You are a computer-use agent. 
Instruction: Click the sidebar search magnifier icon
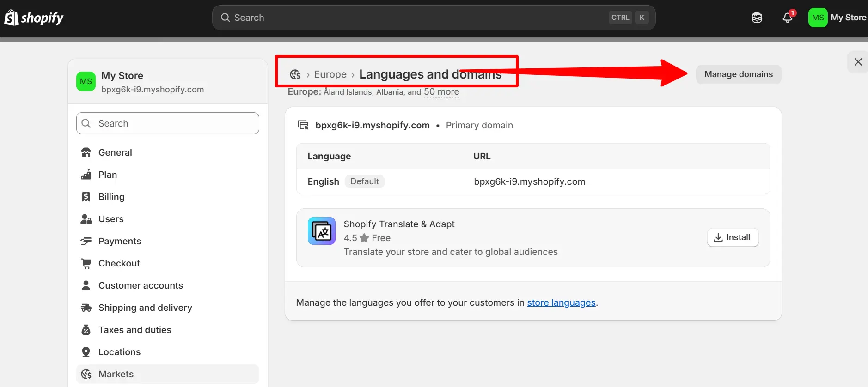pos(86,123)
